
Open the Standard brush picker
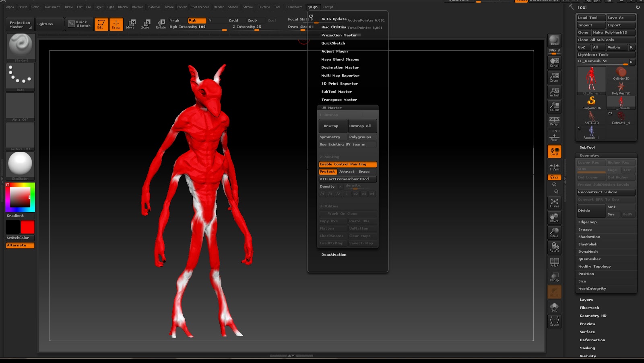coord(21,47)
